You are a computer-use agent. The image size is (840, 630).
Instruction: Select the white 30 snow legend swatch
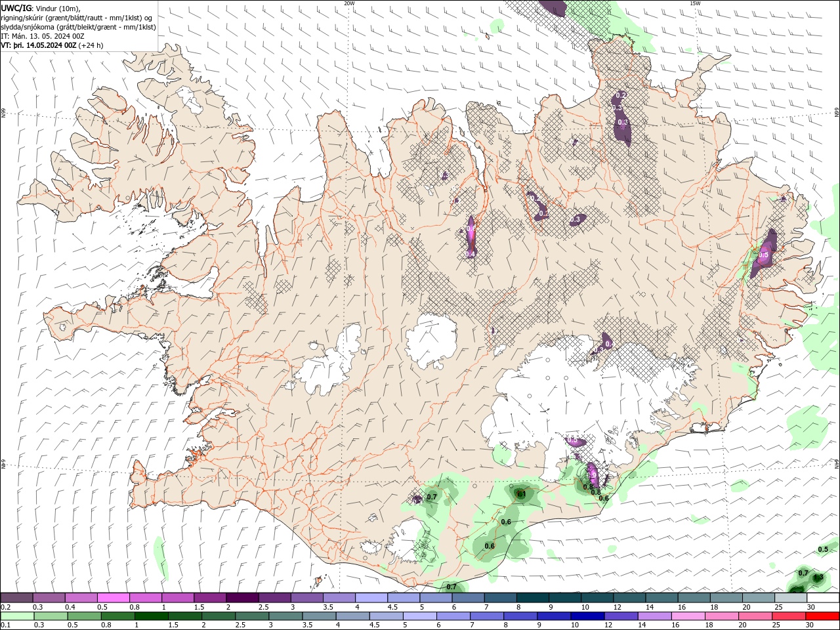(x=822, y=598)
